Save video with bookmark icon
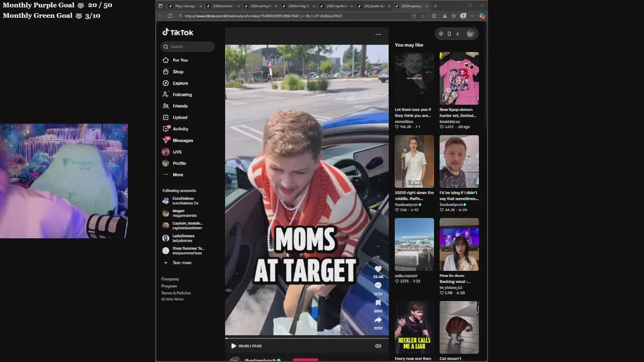This screenshot has width=644, height=362. point(378,303)
